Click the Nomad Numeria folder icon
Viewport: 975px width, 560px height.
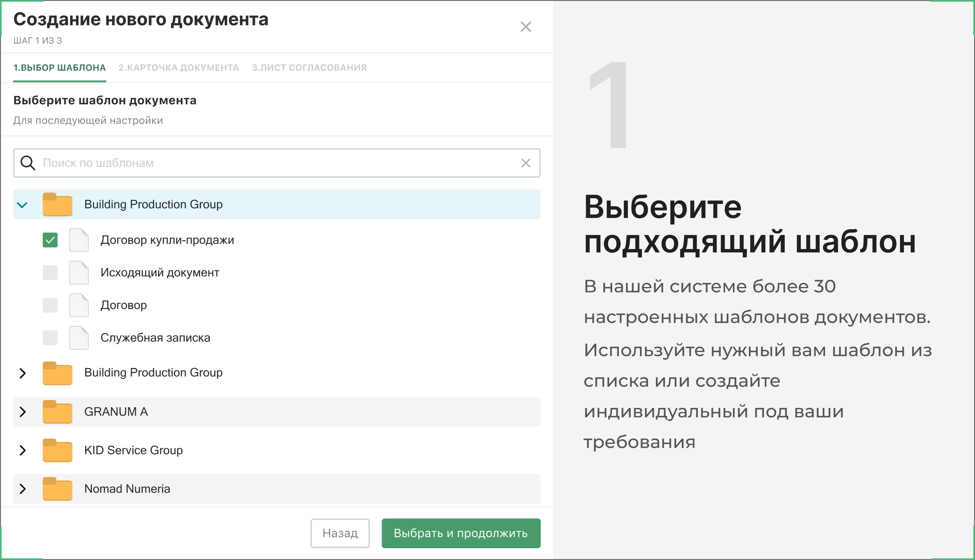point(57,489)
